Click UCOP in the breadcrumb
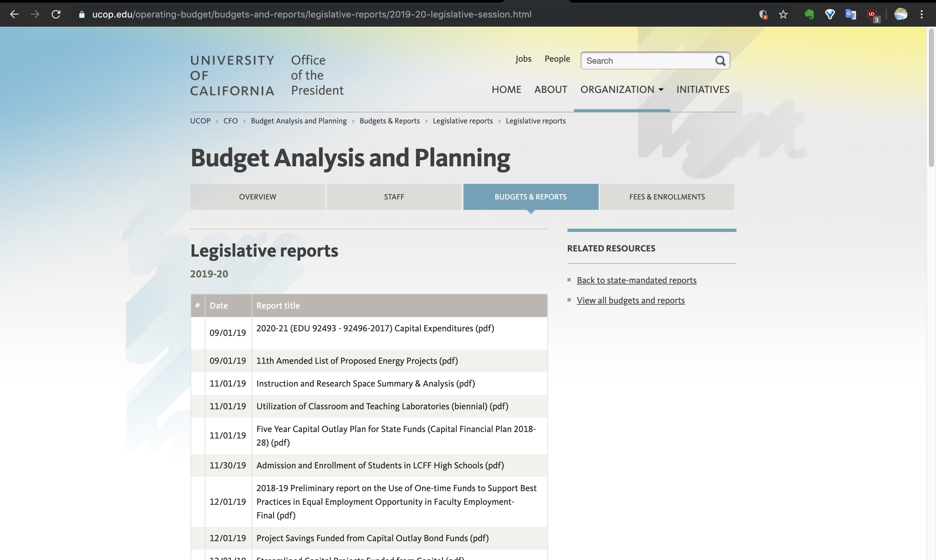 [200, 121]
